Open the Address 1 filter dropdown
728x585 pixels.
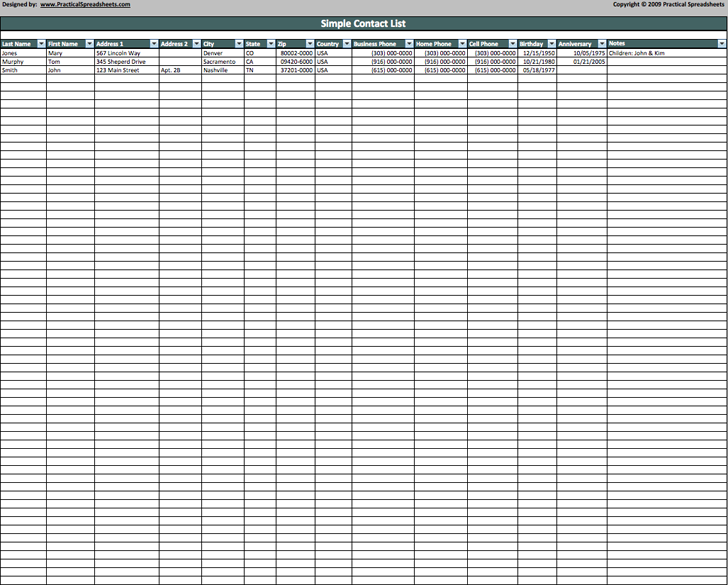pyautogui.click(x=154, y=44)
